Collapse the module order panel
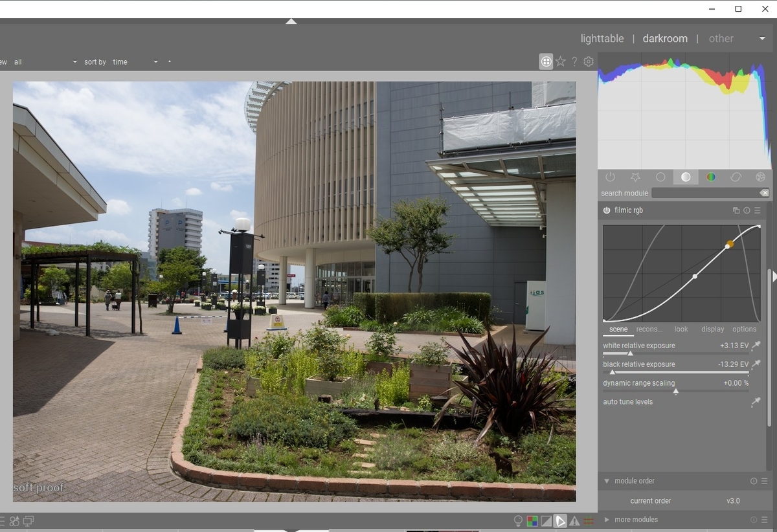This screenshot has width=777, height=532. (607, 481)
